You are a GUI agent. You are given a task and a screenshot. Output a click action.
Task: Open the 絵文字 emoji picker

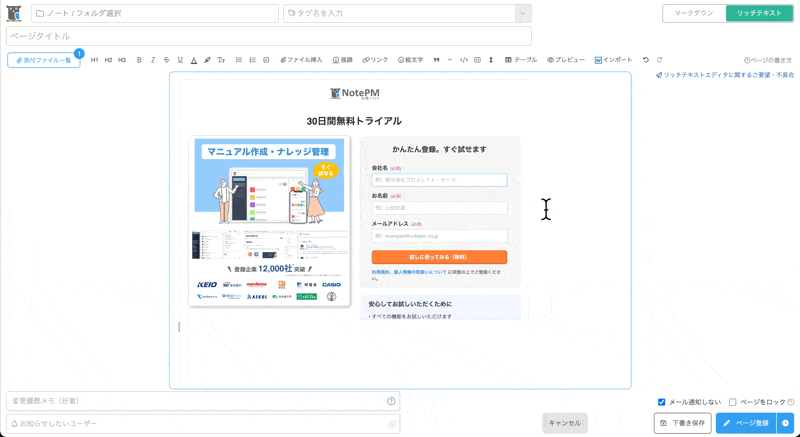coord(411,60)
